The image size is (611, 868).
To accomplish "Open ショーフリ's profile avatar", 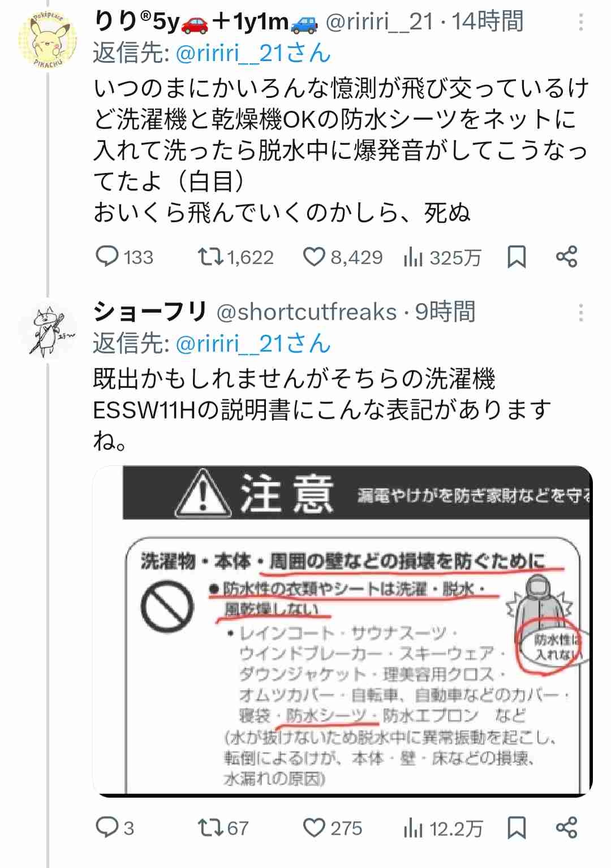I will pyautogui.click(x=48, y=331).
